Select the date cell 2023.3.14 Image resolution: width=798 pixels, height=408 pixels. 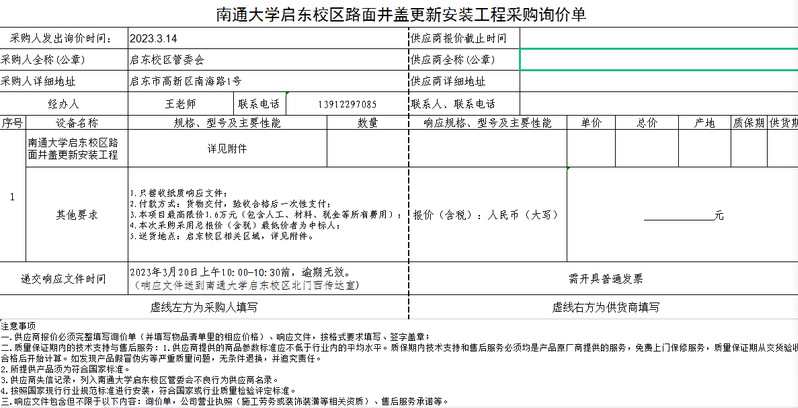[x=268, y=38]
